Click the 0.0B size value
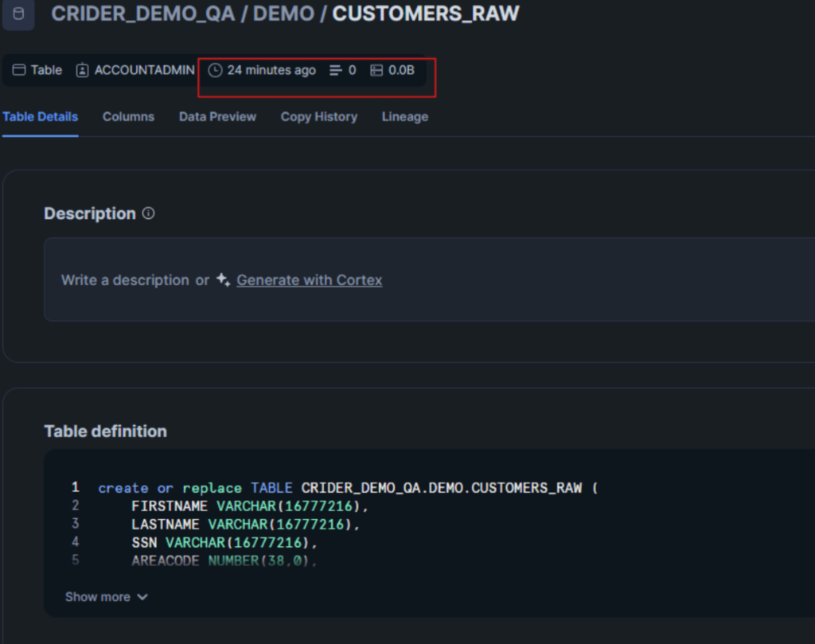Viewport: 815px width, 644px height. coord(401,70)
